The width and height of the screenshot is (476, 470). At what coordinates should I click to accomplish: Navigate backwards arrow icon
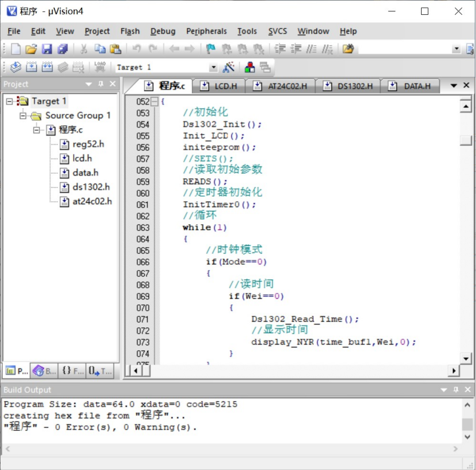(174, 49)
